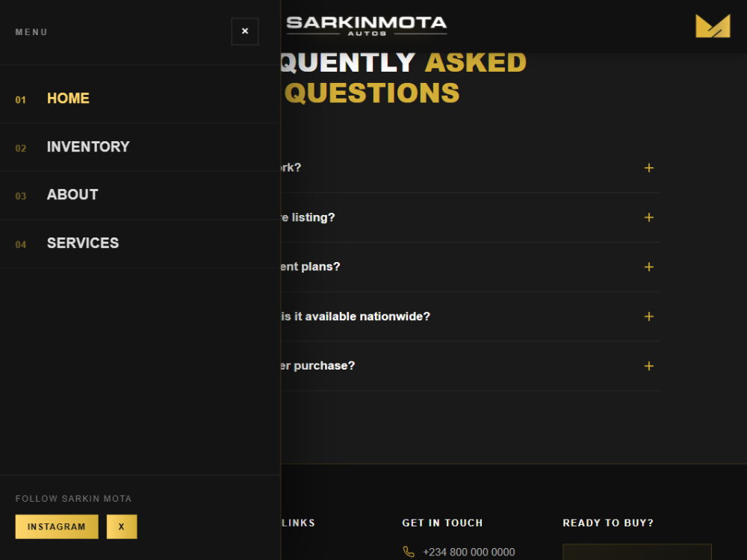
Task: Click the 'GET IN TOUCH' footer heading
Action: (x=442, y=523)
